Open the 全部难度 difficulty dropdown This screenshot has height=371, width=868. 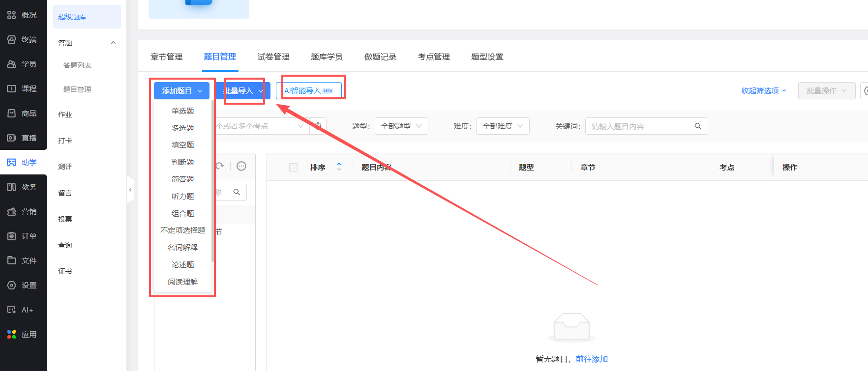[x=503, y=126]
